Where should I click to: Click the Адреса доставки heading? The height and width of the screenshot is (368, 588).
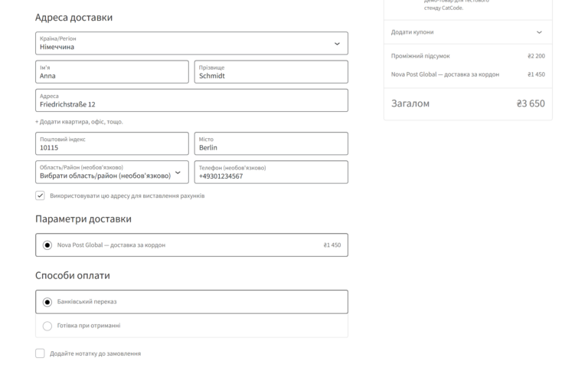click(73, 18)
